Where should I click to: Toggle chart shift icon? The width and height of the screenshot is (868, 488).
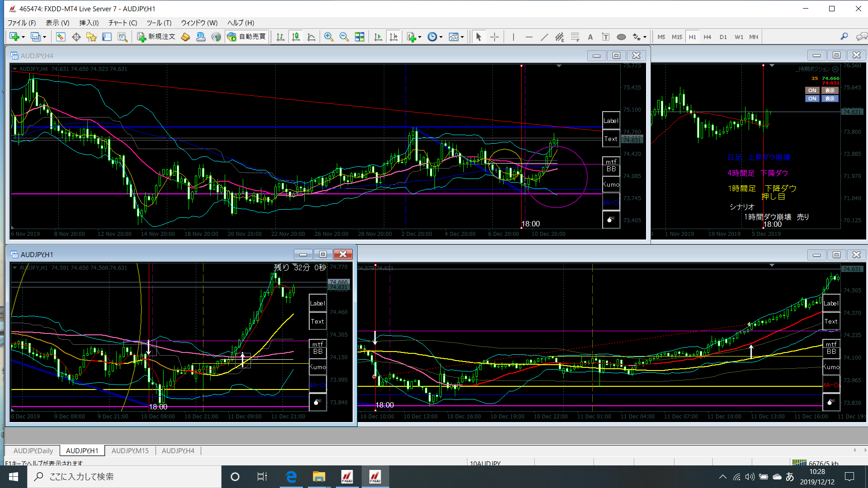(x=394, y=37)
